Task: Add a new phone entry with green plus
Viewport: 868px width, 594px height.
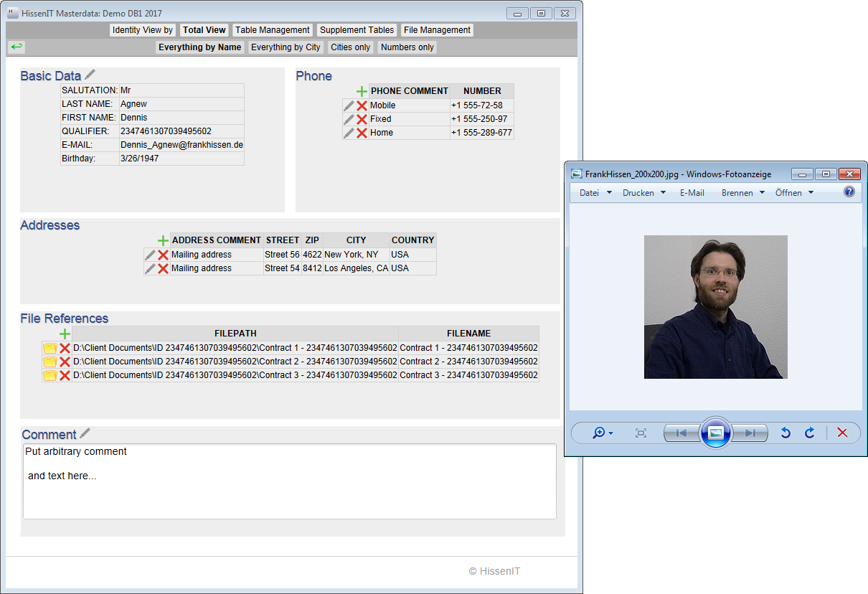Action: click(362, 91)
